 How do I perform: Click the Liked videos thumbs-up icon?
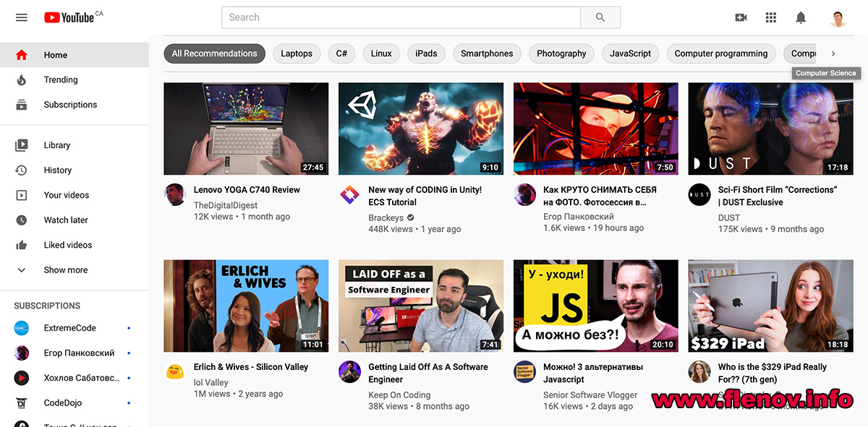(22, 245)
